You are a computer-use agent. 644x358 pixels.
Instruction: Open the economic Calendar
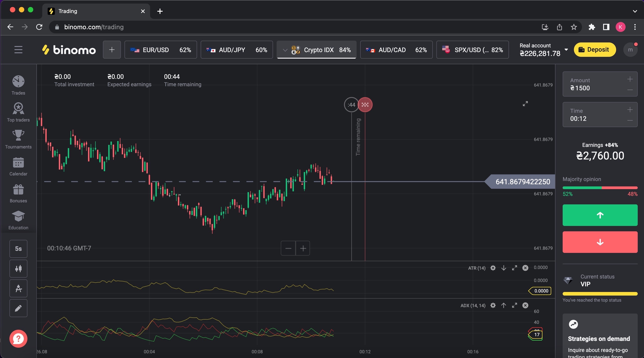click(18, 166)
